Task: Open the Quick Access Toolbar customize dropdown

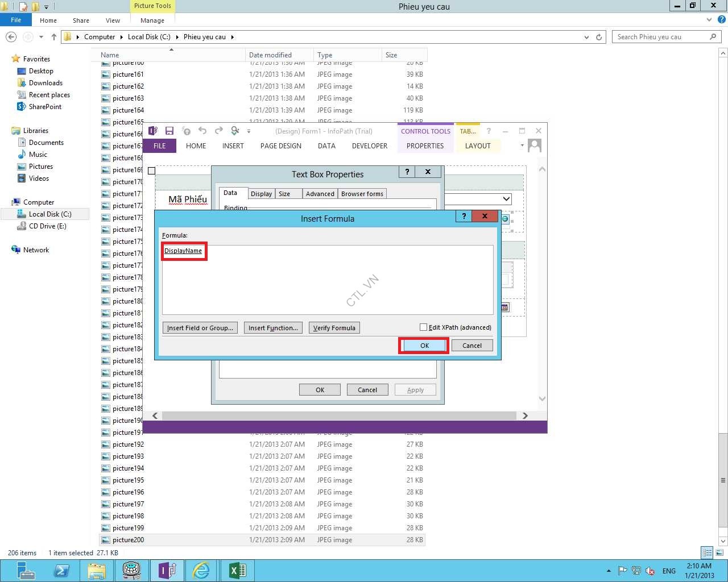Action: (x=249, y=131)
